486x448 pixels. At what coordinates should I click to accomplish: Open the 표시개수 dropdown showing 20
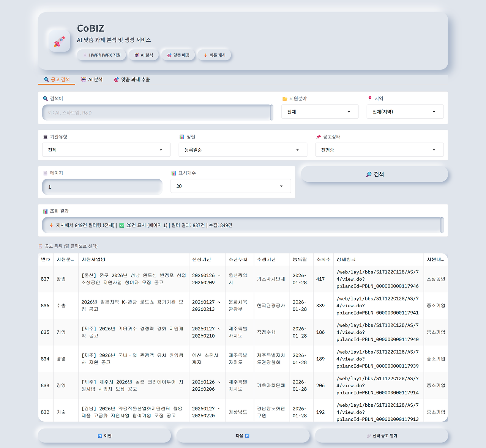[230, 186]
